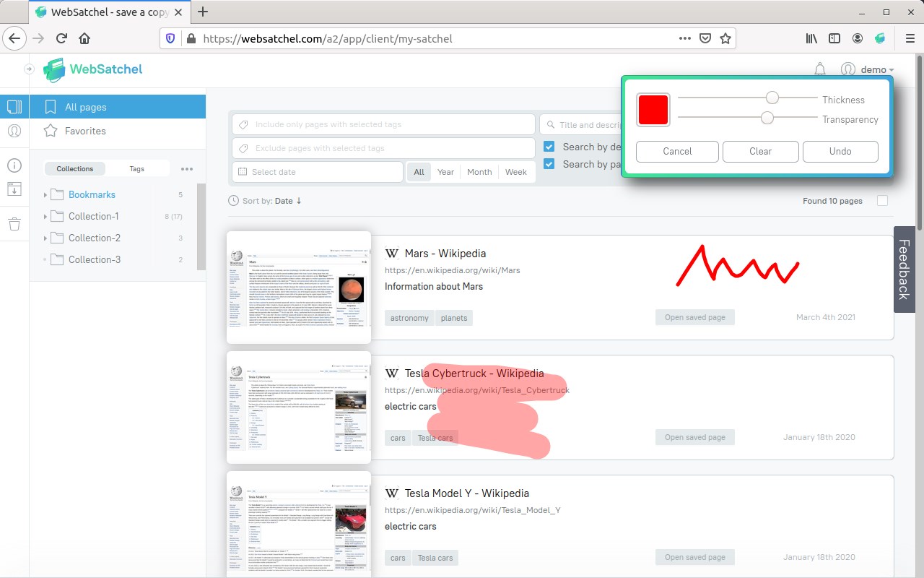This screenshot has height=578, width=924.
Task: Open saved page for Tesla Model Y
Action: [695, 557]
